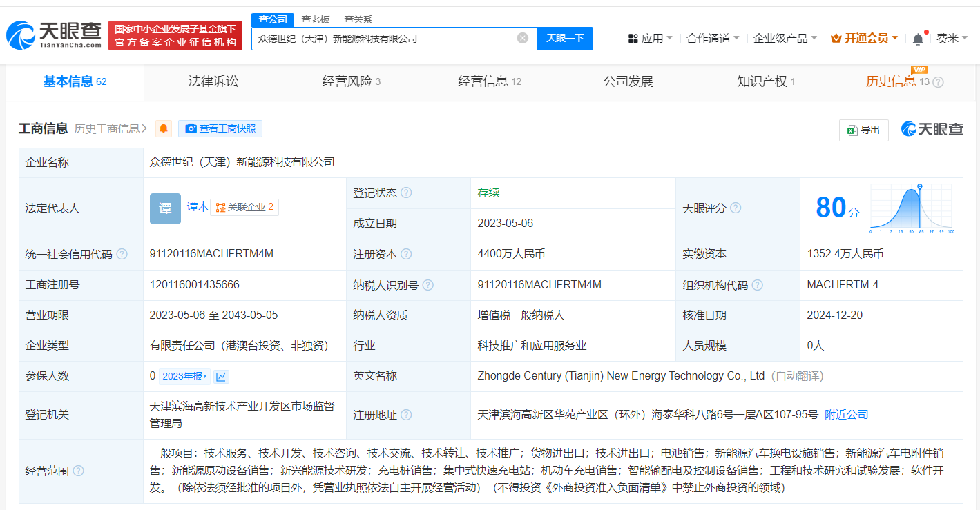Viewport: 980px width, 510px height.
Task: Click the 天眼一下 search button
Action: (x=565, y=39)
